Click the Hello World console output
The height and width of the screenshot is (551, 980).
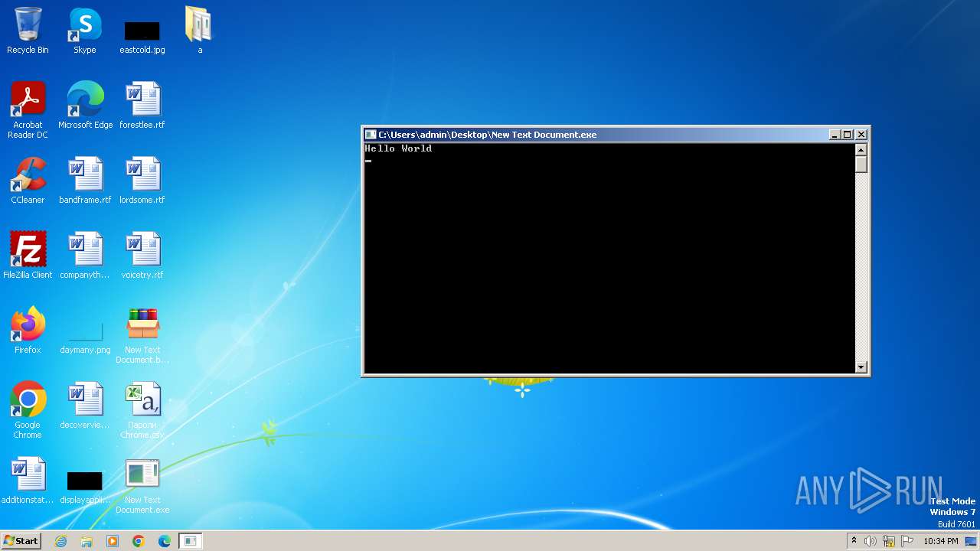click(398, 148)
